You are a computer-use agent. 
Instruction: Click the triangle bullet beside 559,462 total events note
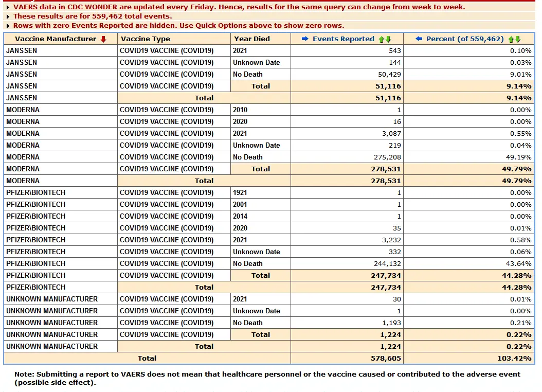tap(8, 16)
